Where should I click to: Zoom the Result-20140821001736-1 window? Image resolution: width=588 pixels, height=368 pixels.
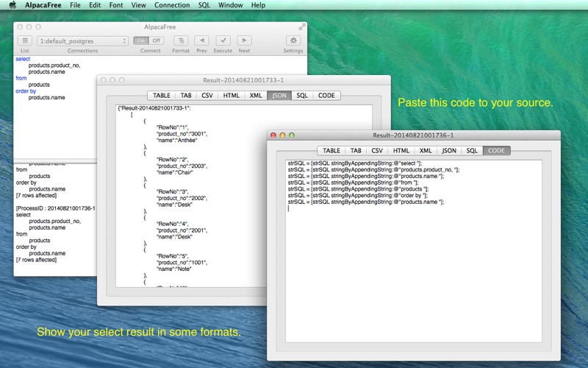pyautogui.click(x=291, y=135)
